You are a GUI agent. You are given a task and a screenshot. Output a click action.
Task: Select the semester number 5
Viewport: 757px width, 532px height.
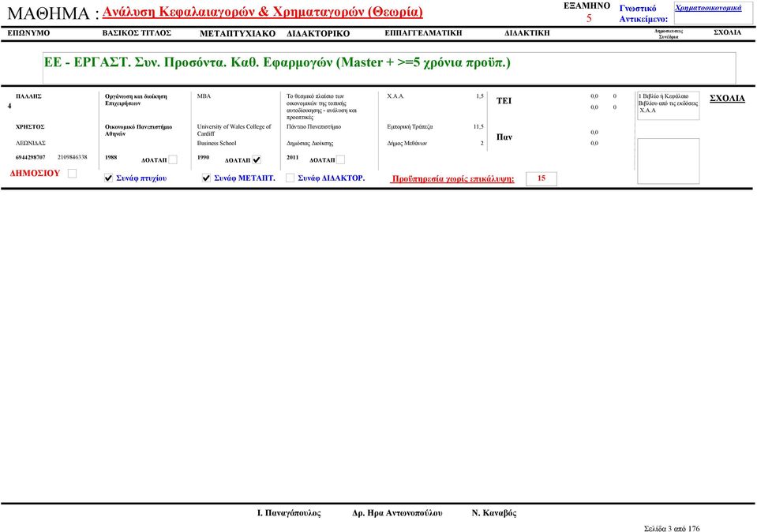(589, 18)
